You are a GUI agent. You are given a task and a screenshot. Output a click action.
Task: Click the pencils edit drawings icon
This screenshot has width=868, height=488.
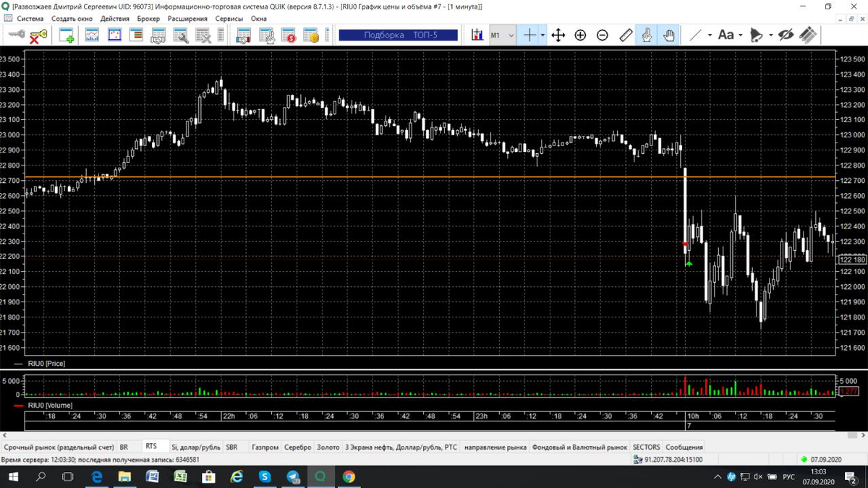click(x=807, y=35)
